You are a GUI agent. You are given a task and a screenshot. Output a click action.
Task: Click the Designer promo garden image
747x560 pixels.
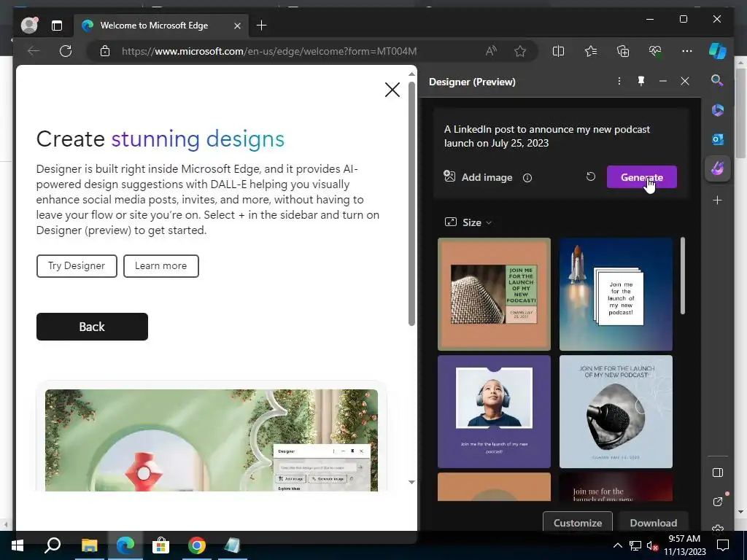[212, 440]
